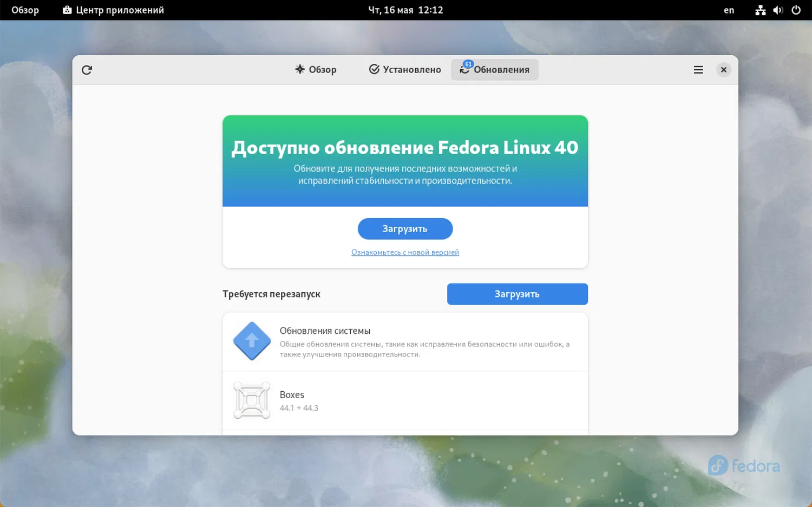The width and height of the screenshot is (812, 507).
Task: Download the Fedora Linux 40 upgrade
Action: [x=405, y=229]
